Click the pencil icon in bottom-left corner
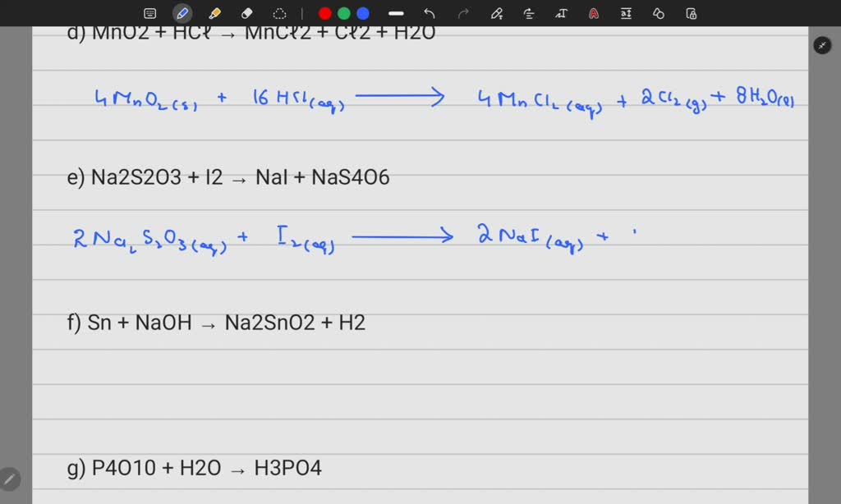This screenshot has width=841, height=504. [x=8, y=479]
